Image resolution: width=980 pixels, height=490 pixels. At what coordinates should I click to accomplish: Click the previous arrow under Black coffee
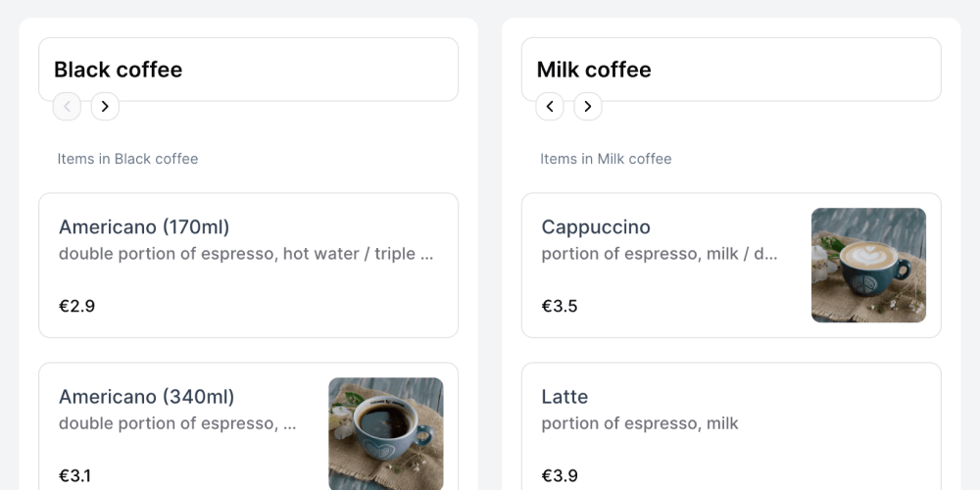[67, 106]
